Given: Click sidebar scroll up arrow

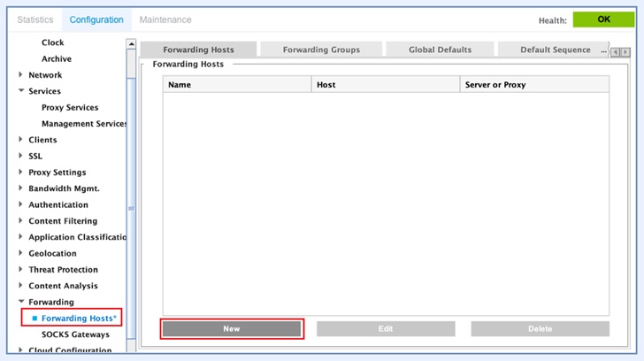Looking at the screenshot, I should [x=132, y=43].
